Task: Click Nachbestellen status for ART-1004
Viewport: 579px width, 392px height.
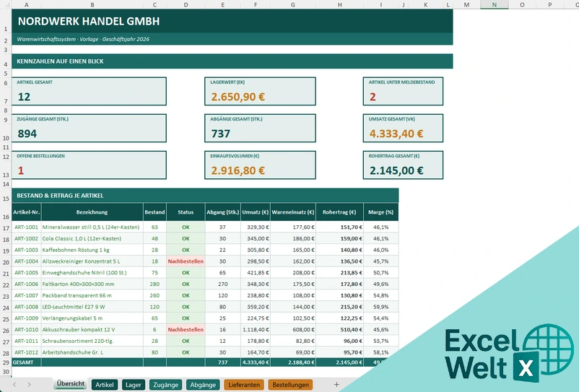Action: click(186, 261)
